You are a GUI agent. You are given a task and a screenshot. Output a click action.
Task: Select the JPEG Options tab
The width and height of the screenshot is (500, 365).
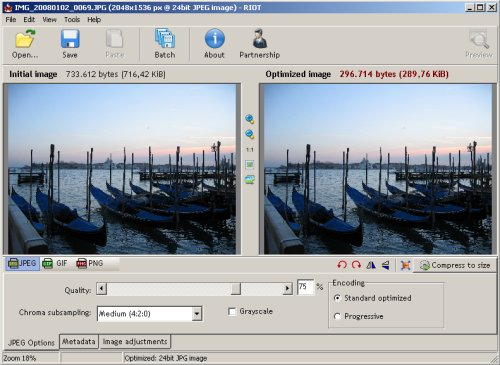click(31, 342)
